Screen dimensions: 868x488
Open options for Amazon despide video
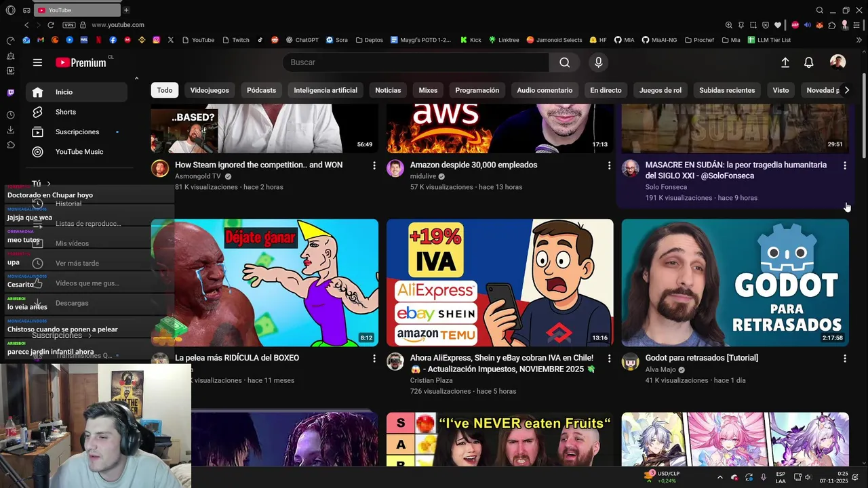609,165
